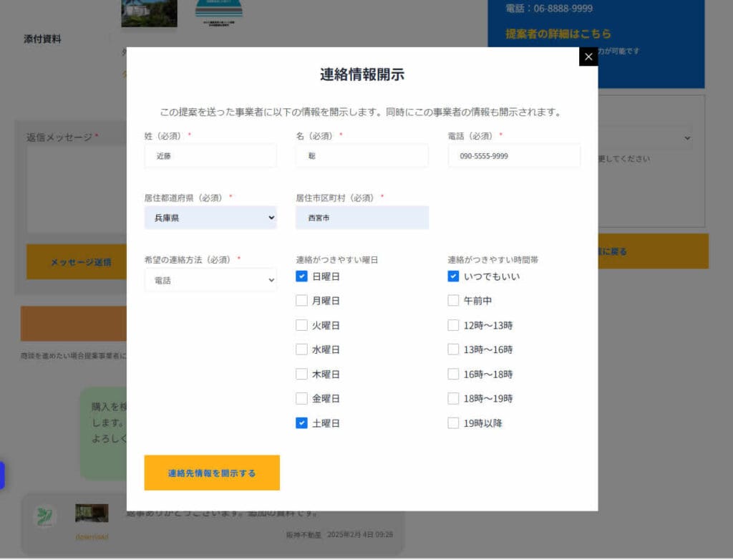The image size is (733, 560).
Task: Close the 連絡情報開示 dialog
Action: [x=588, y=56]
